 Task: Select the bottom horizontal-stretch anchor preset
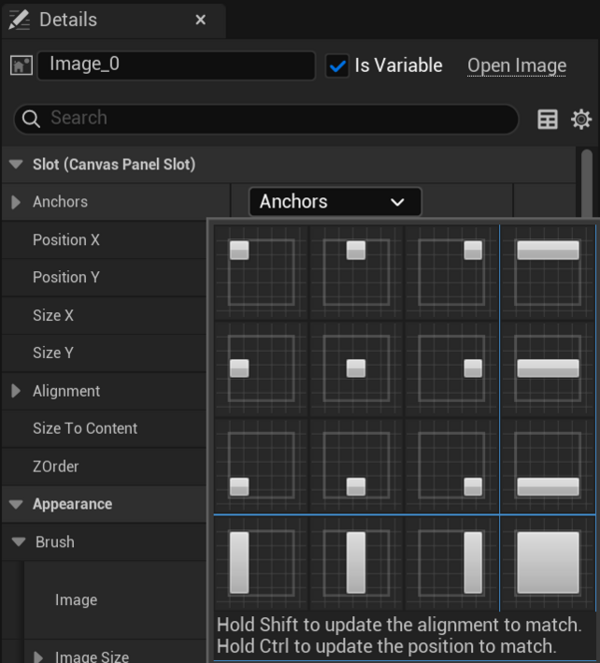click(548, 465)
